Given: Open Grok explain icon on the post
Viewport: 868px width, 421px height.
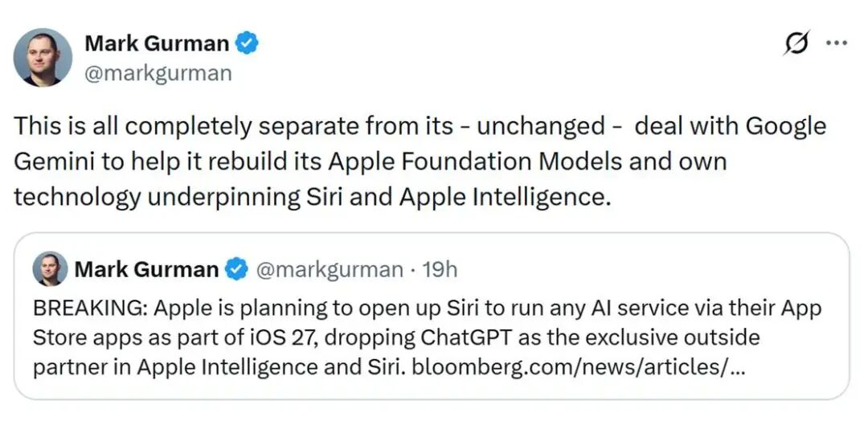Looking at the screenshot, I should coord(796,45).
